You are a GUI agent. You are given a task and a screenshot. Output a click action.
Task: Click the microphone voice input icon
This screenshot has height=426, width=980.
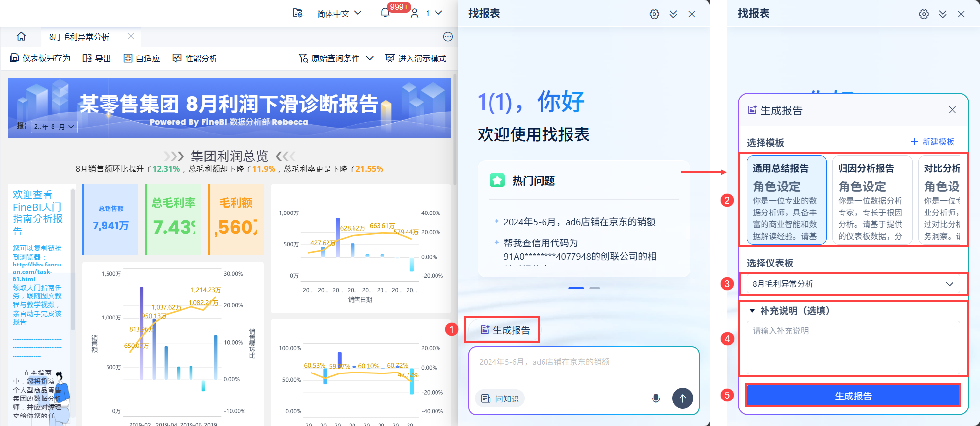(656, 399)
